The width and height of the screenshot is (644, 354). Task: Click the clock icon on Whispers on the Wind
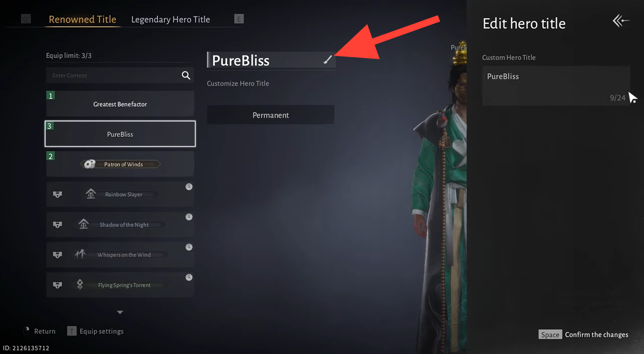[x=189, y=247]
